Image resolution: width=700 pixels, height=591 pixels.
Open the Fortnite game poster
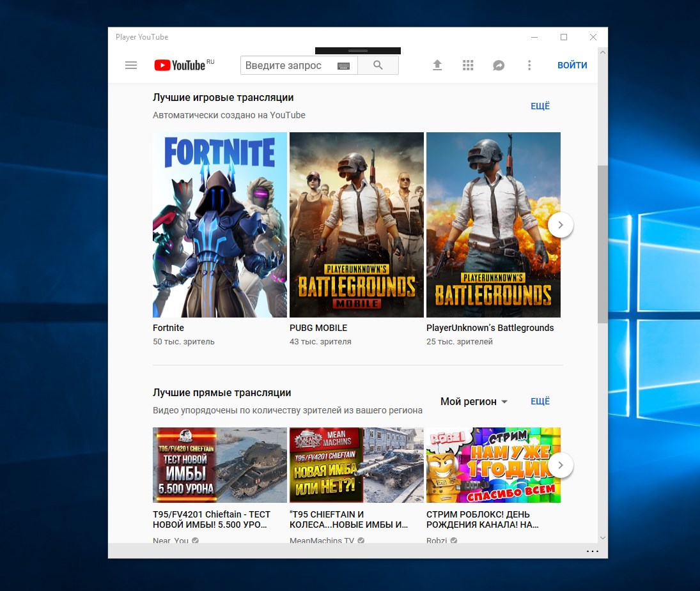(x=220, y=225)
